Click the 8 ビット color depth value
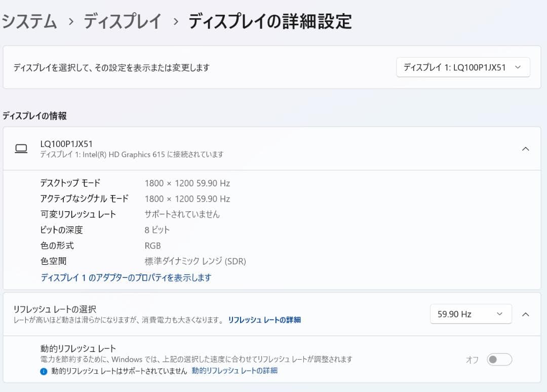The image size is (547, 392). [157, 230]
